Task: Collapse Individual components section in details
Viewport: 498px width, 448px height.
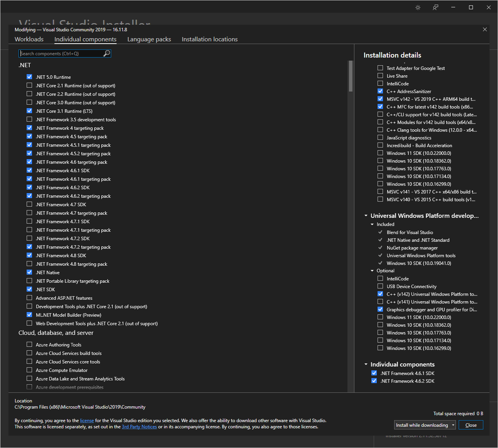Action: tap(366, 365)
